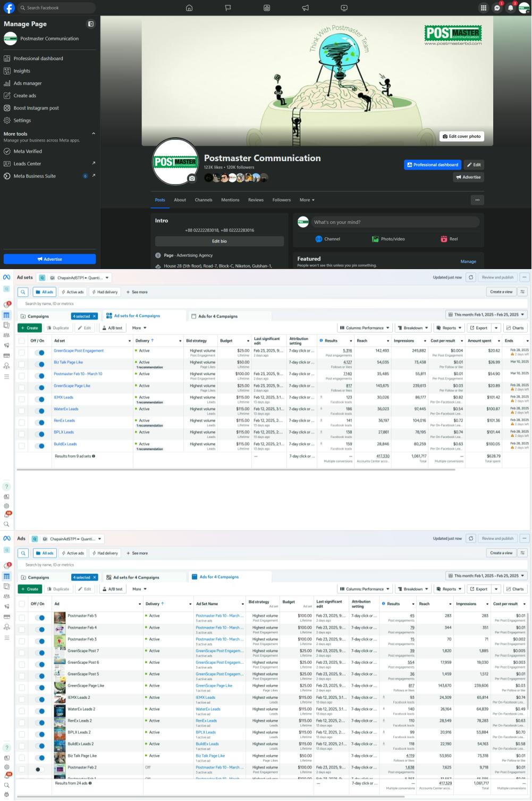Click the Reel icon in post composer
The width and height of the screenshot is (532, 801).
(x=449, y=239)
